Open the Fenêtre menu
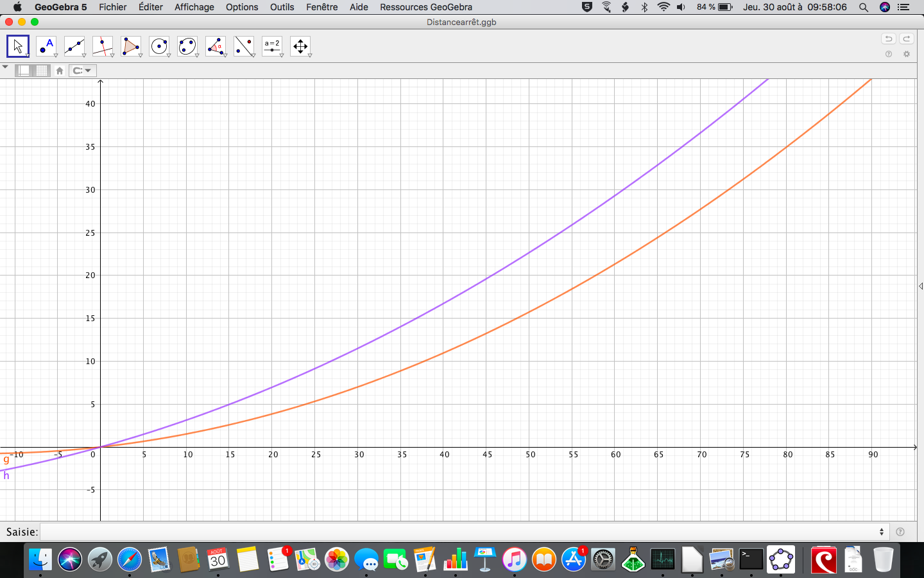This screenshot has width=924, height=578. 322,7
